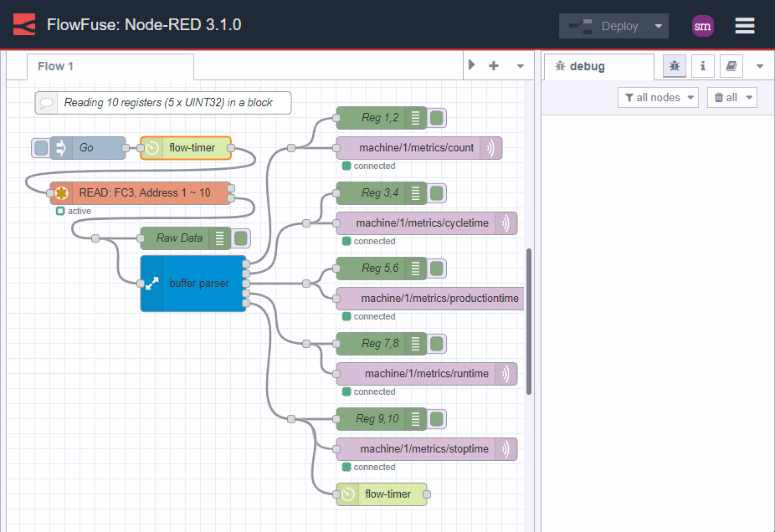
Task: Open the sm user avatar icon
Action: click(x=703, y=26)
